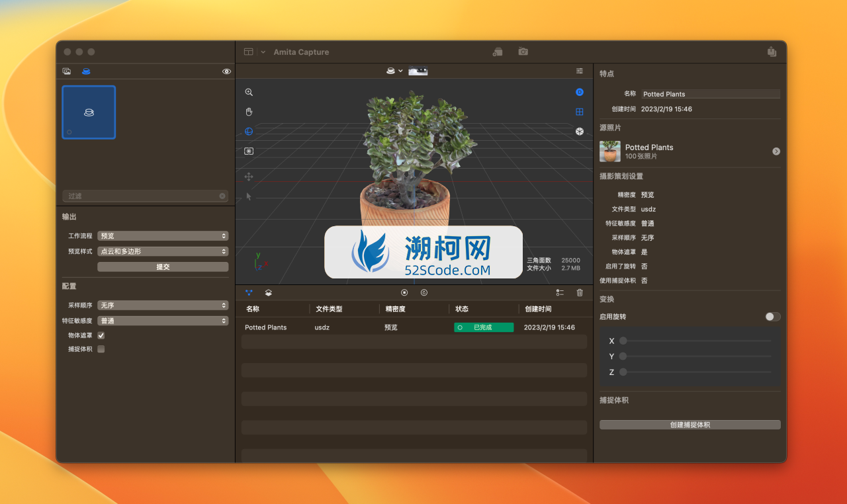Open source photos with the arrow chevron

(776, 151)
